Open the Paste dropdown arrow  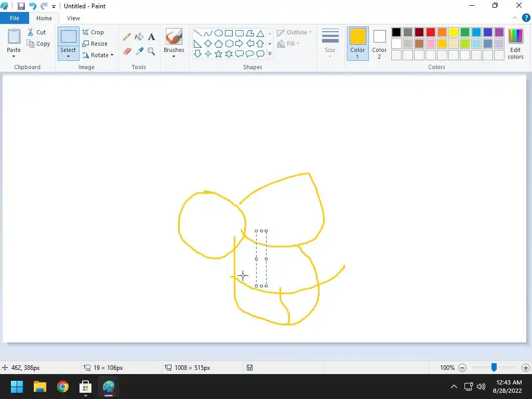(x=14, y=56)
